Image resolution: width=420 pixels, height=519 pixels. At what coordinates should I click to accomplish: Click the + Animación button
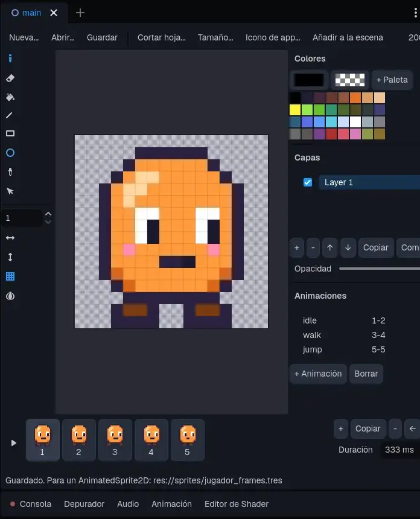(318, 374)
